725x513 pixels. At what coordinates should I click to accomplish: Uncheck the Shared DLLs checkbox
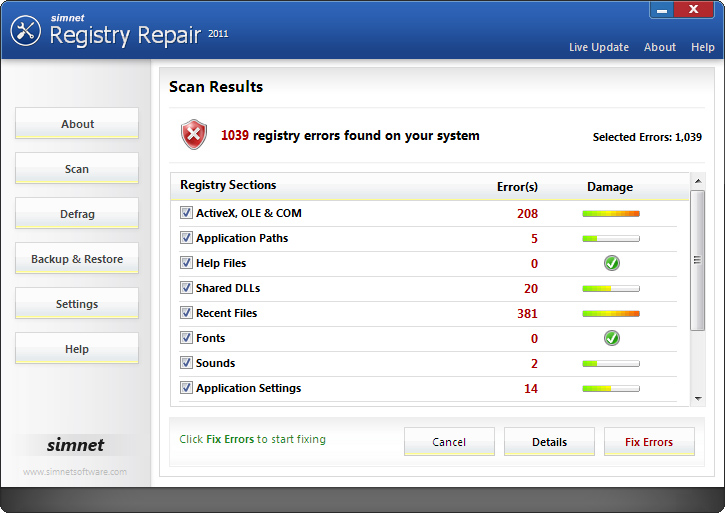[x=186, y=288]
